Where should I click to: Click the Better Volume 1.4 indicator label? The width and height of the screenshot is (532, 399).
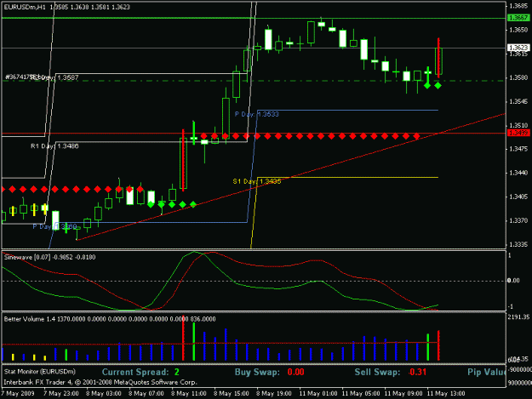(x=110, y=319)
